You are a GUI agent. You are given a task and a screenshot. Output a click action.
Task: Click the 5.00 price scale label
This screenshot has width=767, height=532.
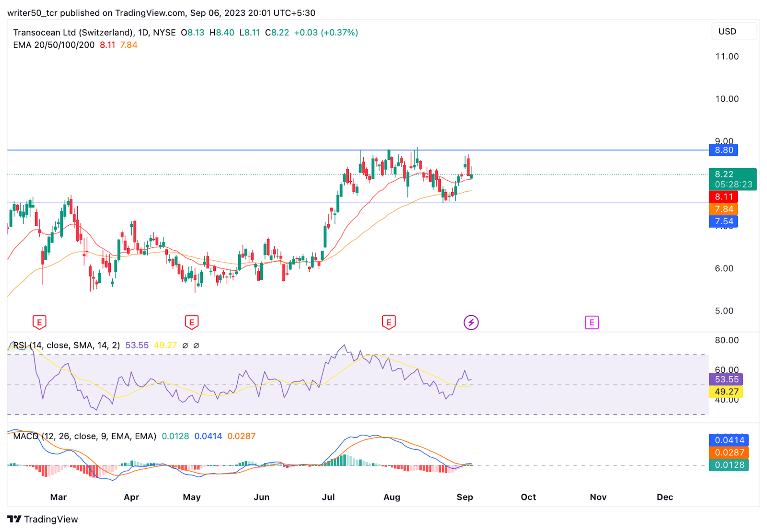[724, 311]
